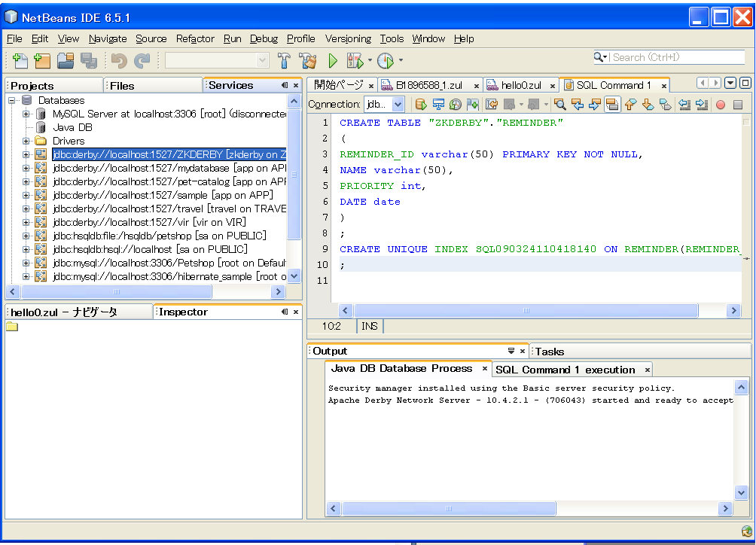
Task: Click the Build Main Project hammer icon
Action: pyautogui.click(x=284, y=61)
